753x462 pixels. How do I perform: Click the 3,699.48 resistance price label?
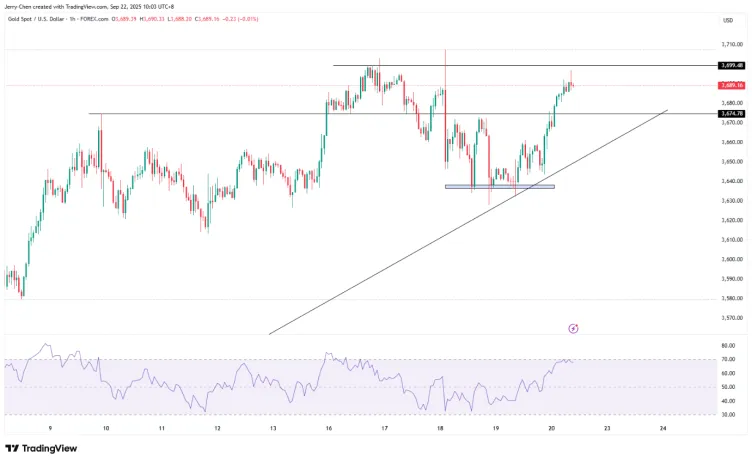pos(730,66)
